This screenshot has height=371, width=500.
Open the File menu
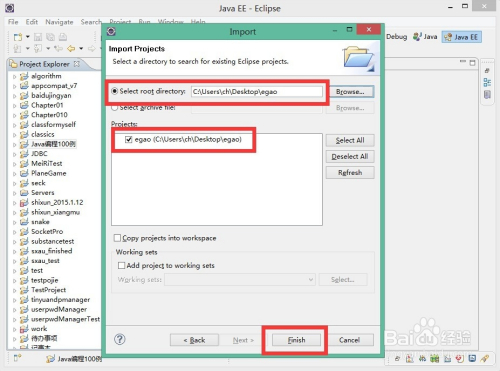[13, 22]
